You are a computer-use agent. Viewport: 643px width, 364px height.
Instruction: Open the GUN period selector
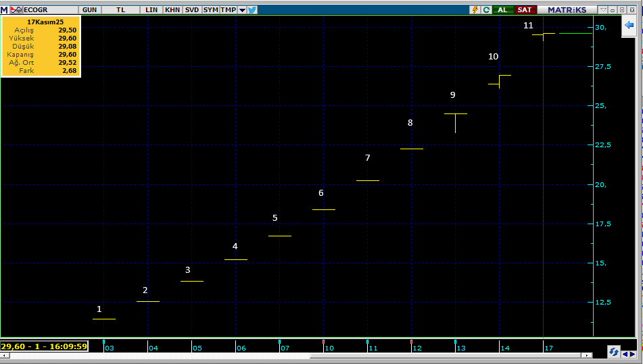(89, 10)
